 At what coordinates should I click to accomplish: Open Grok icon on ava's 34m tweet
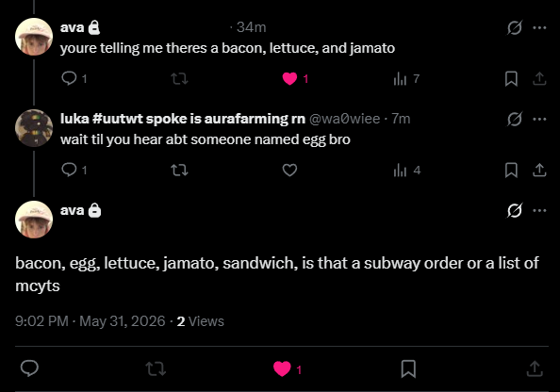[x=515, y=27]
